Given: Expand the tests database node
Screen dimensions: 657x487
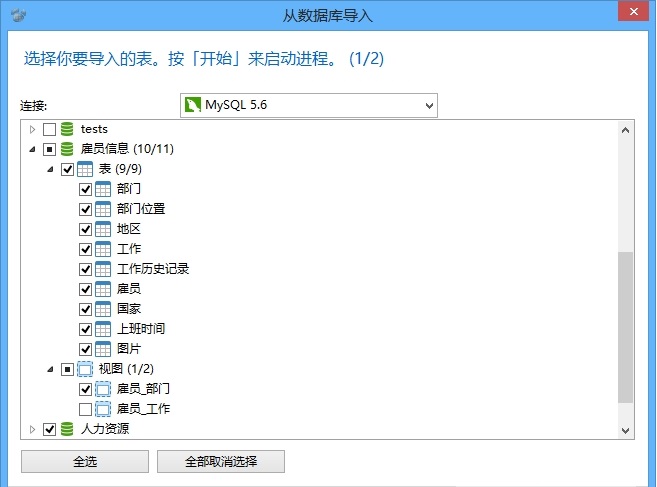Looking at the screenshot, I should tap(32, 129).
